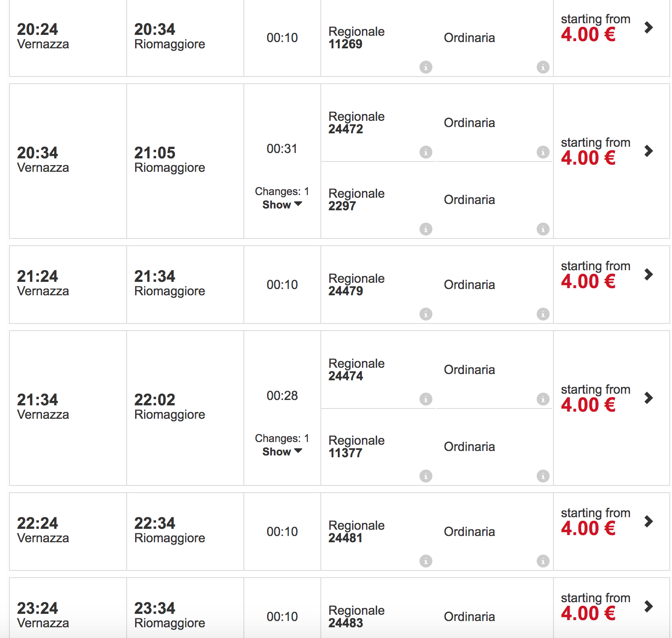
Task: Select the 21:24 Vernazza departure row
Action: pos(339,285)
